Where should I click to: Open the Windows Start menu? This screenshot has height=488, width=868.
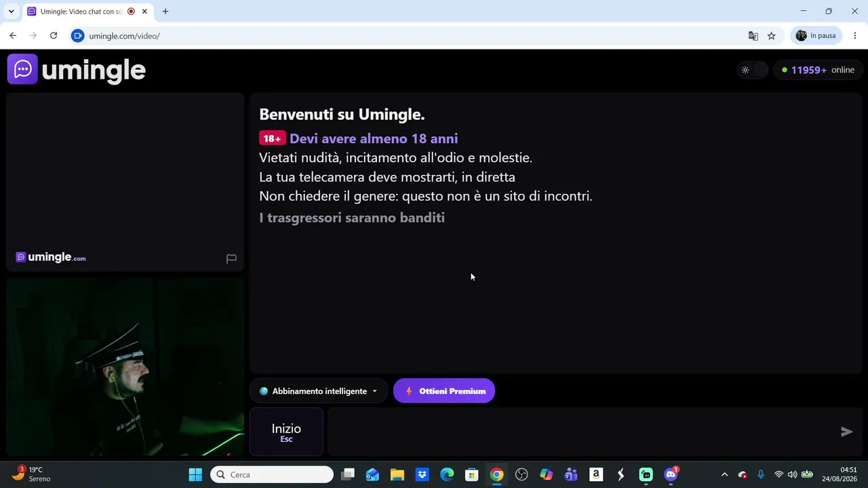pos(195,474)
